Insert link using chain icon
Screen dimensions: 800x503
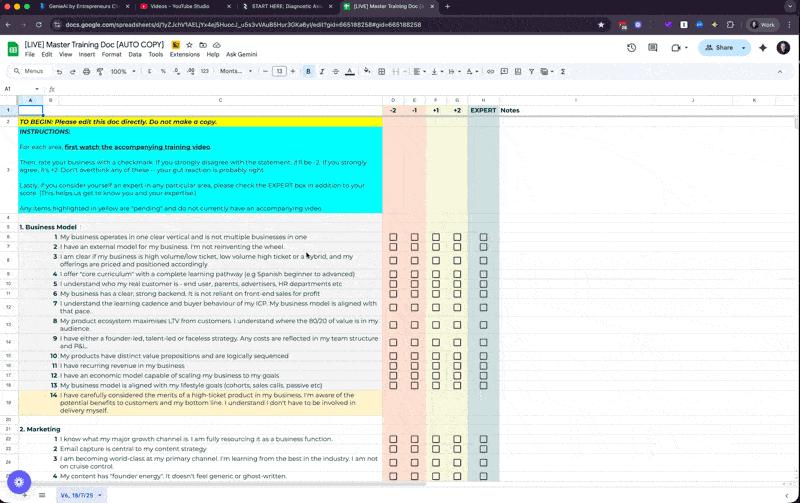point(490,72)
